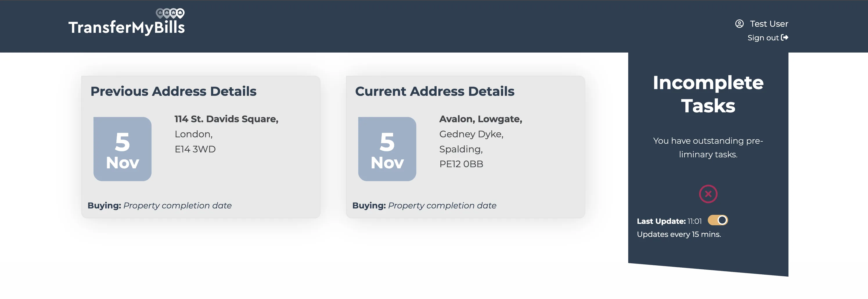The image size is (868, 299).
Task: Open the Incomplete Tasks panel heading
Action: click(x=708, y=94)
